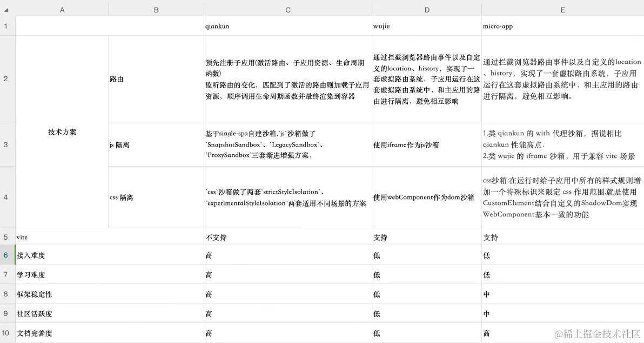This screenshot has width=644, height=343.
Task: Click cell starting '1.类 qiankun 的 with 代理沙箱'
Action: point(562,144)
